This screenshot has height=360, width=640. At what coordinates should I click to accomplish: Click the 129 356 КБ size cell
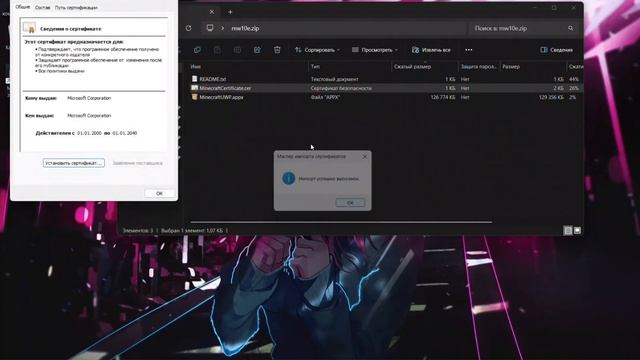pyautogui.click(x=551, y=97)
